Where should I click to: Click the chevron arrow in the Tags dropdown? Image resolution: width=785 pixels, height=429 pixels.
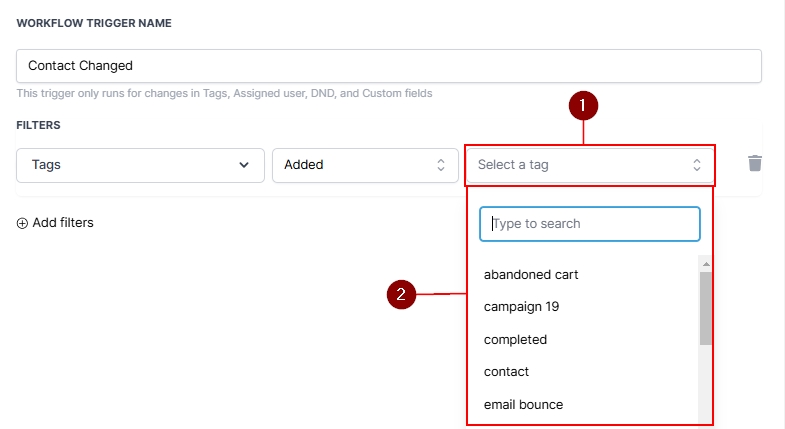pos(244,165)
